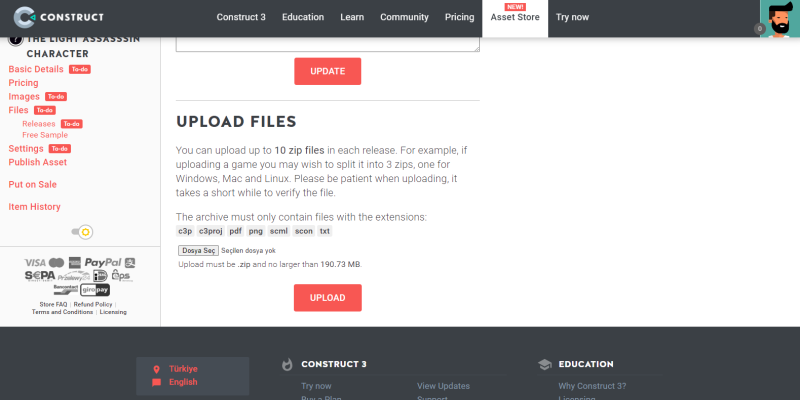Click the giropay payment logo
Viewport: 800px width, 400px height.
coord(95,290)
